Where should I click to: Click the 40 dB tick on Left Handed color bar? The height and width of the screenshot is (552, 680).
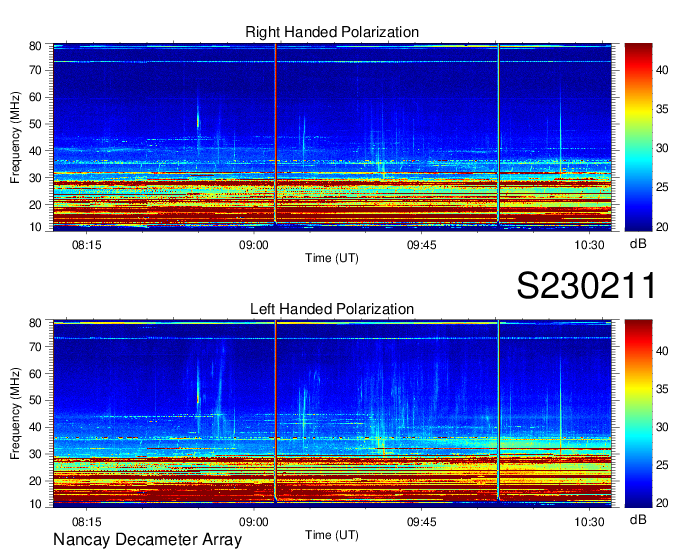tap(662, 351)
